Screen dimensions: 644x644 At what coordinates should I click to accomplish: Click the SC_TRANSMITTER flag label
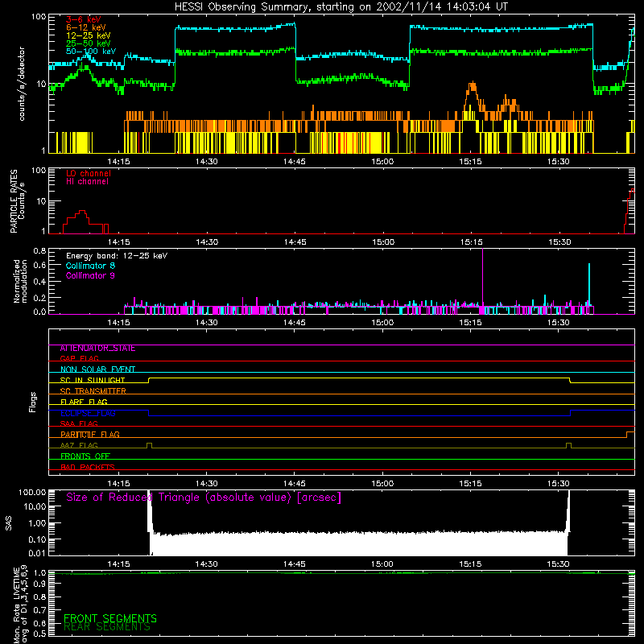pyautogui.click(x=93, y=390)
